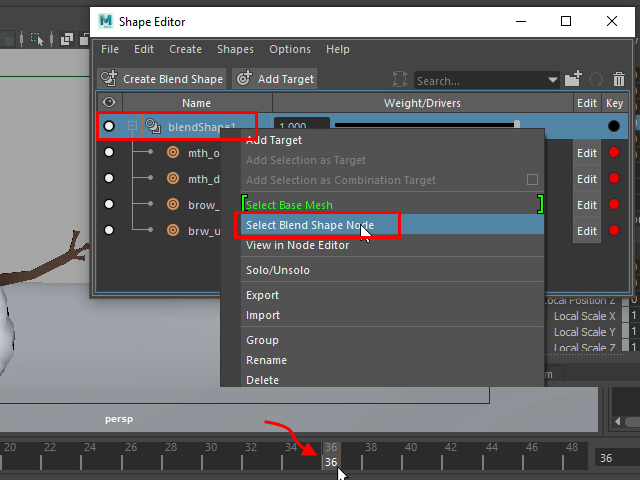Open the Shapes menu

coord(235,49)
